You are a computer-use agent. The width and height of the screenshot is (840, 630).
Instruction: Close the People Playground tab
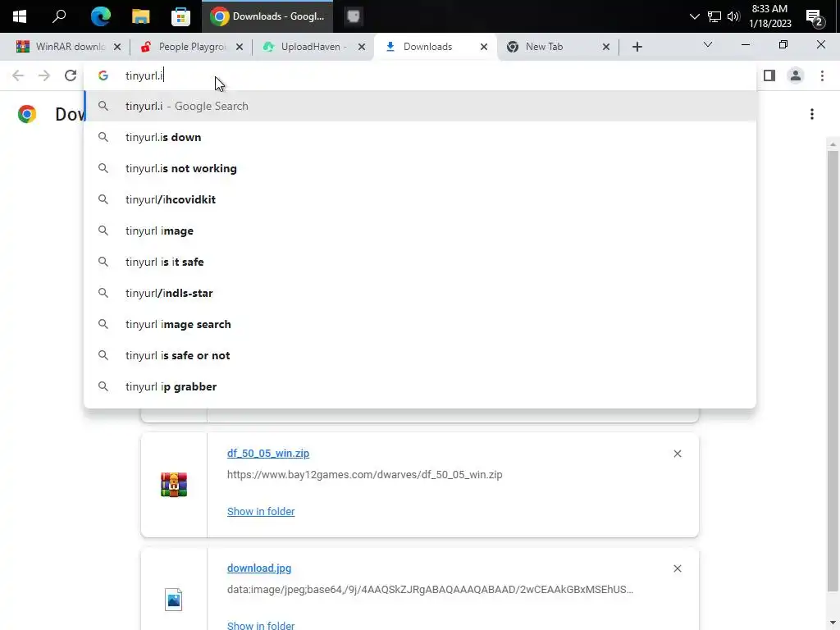(x=240, y=47)
